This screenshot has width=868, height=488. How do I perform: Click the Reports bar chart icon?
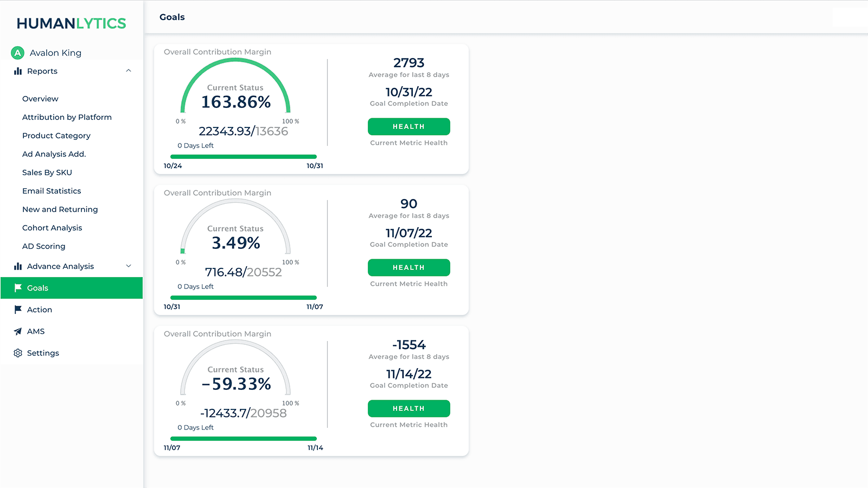[17, 71]
